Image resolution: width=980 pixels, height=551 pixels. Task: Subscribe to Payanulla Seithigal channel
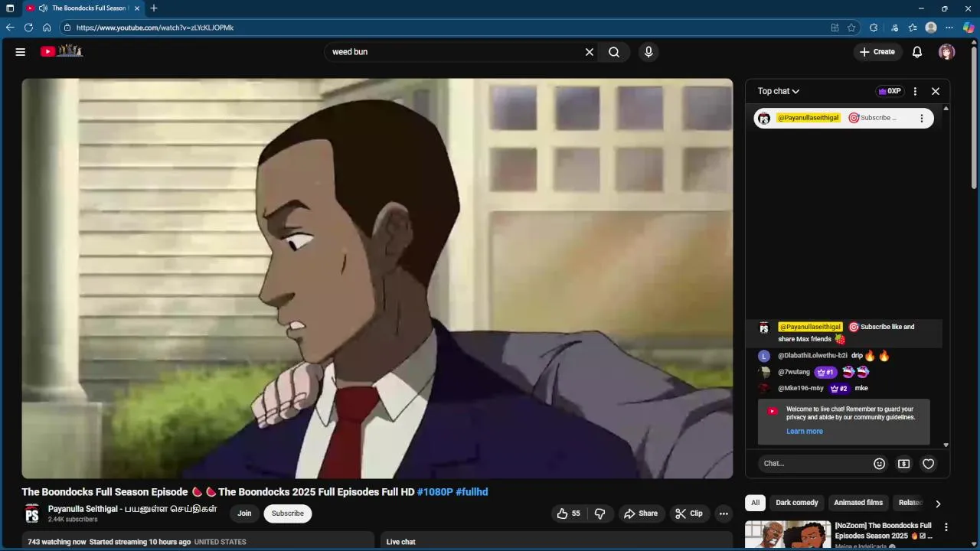[288, 514]
